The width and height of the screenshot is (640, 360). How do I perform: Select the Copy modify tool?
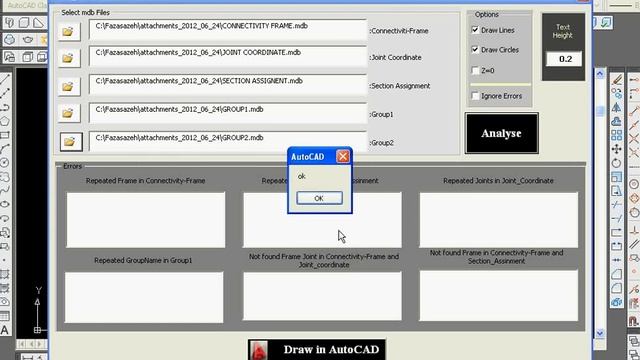point(617,93)
